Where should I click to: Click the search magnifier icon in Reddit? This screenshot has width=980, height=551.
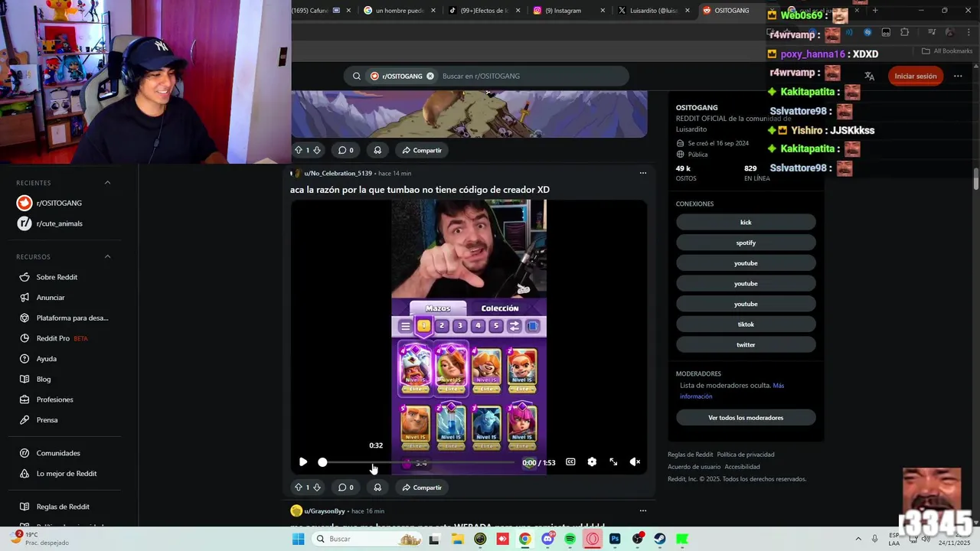(357, 76)
